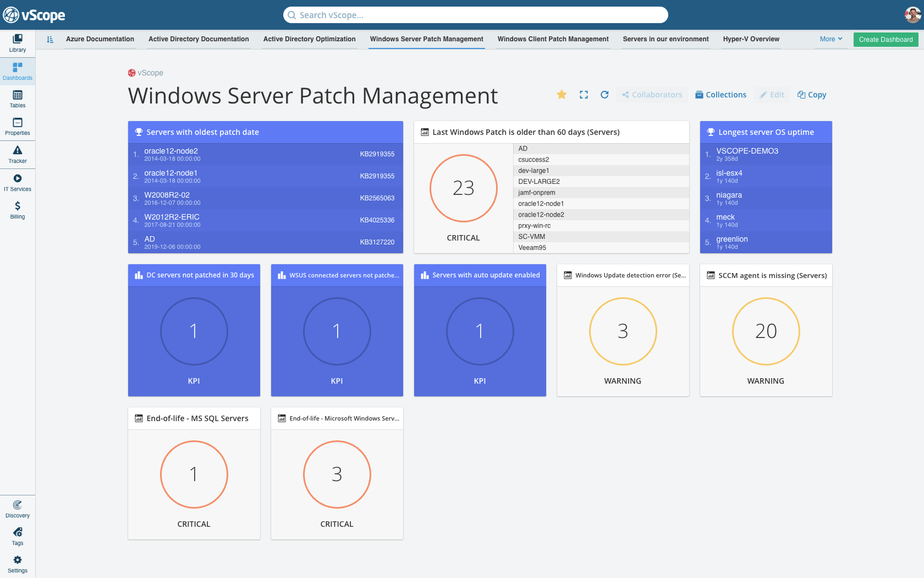
Task: Select W2012R2-ERIC in oldest patch list
Action: point(265,220)
